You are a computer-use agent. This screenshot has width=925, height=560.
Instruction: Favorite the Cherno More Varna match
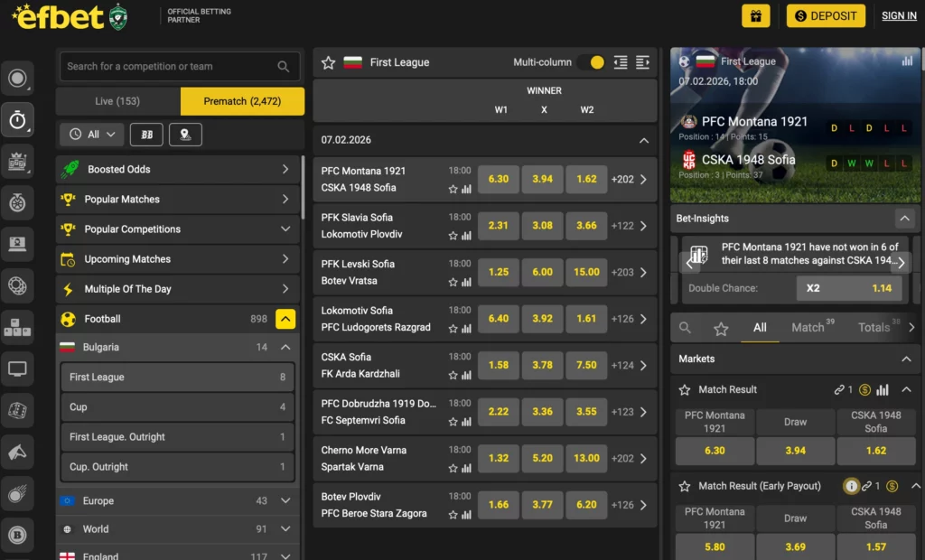453,469
